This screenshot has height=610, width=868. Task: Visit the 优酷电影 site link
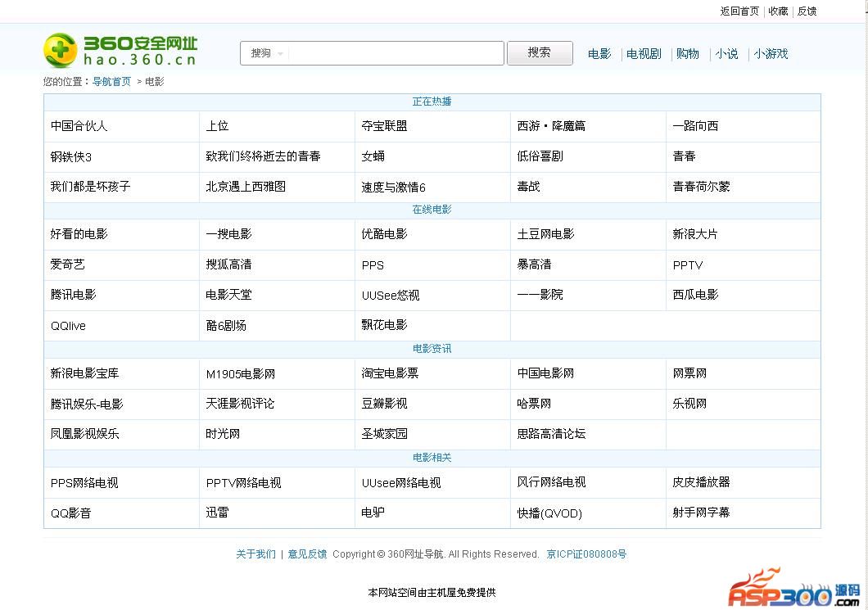(384, 234)
